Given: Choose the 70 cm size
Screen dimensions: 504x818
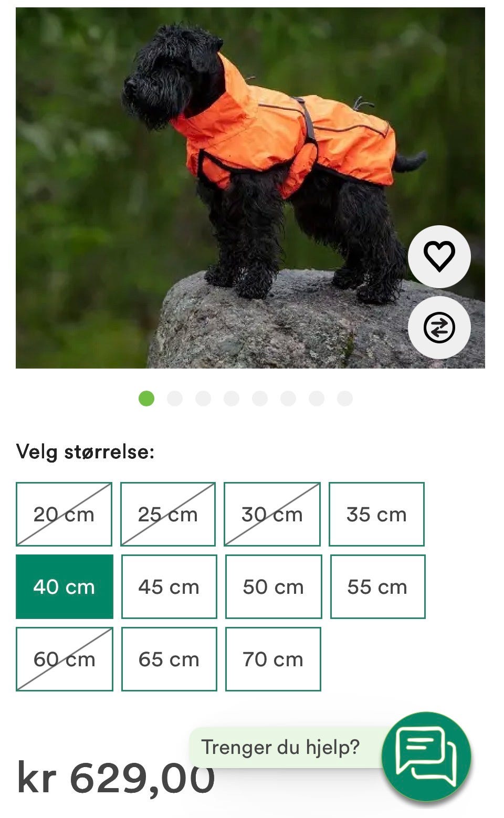Looking at the screenshot, I should tap(273, 659).
